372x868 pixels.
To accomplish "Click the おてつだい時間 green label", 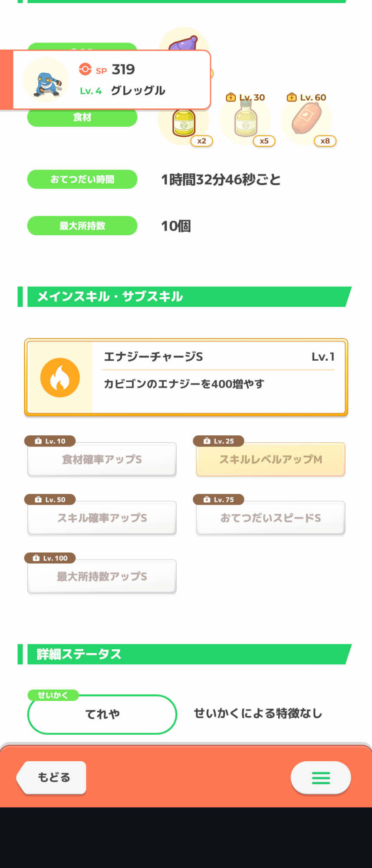I will [x=82, y=179].
